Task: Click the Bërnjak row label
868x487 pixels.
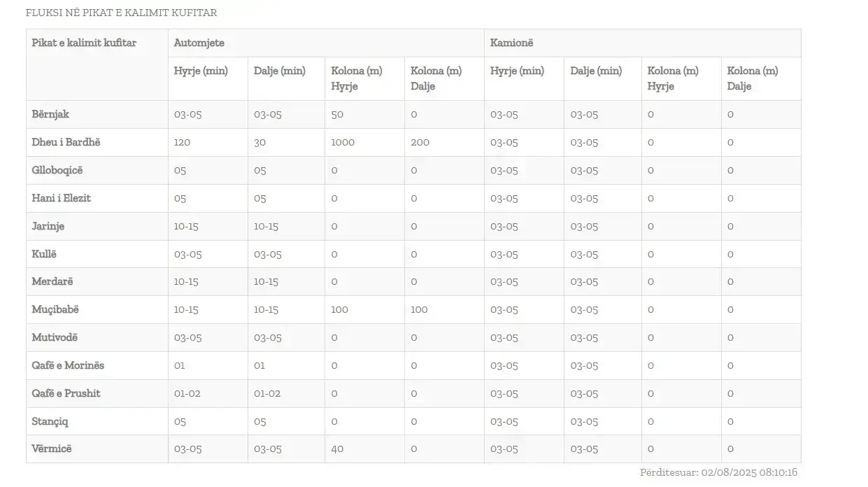Action: 50,114
